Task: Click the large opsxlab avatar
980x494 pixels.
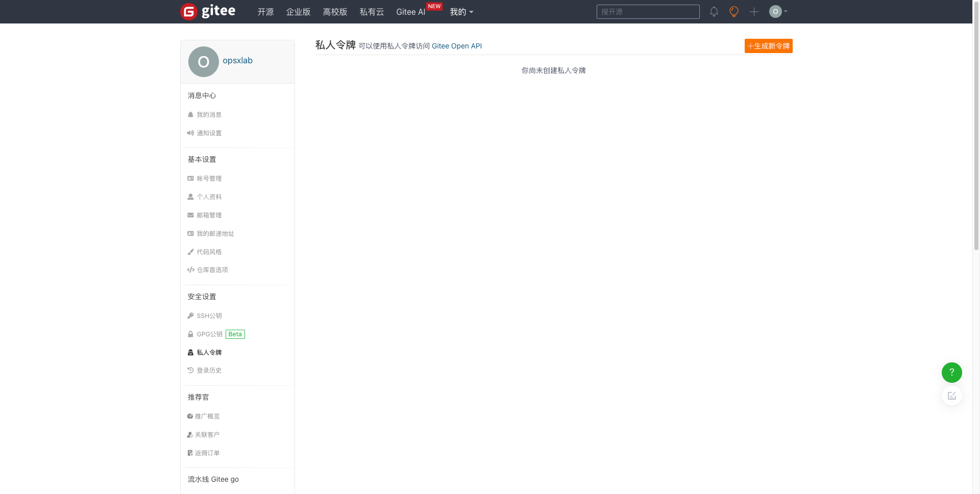Action: click(x=203, y=62)
